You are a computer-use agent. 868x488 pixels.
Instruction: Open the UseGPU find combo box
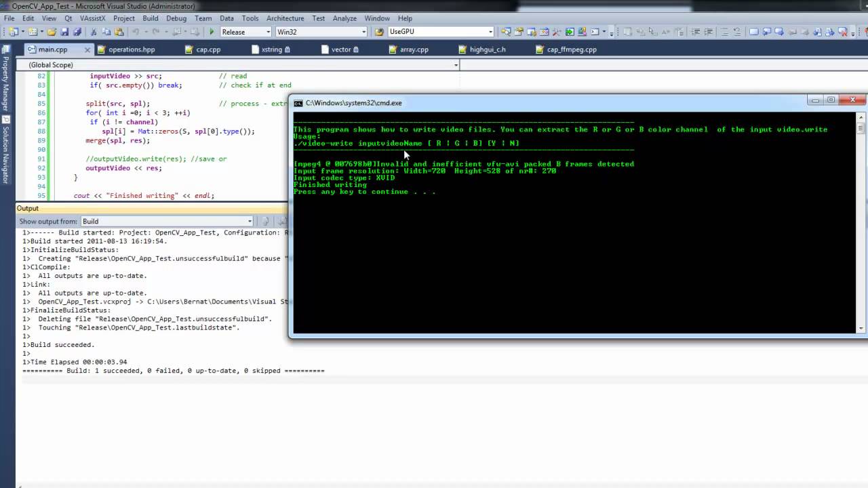pyautogui.click(x=441, y=32)
